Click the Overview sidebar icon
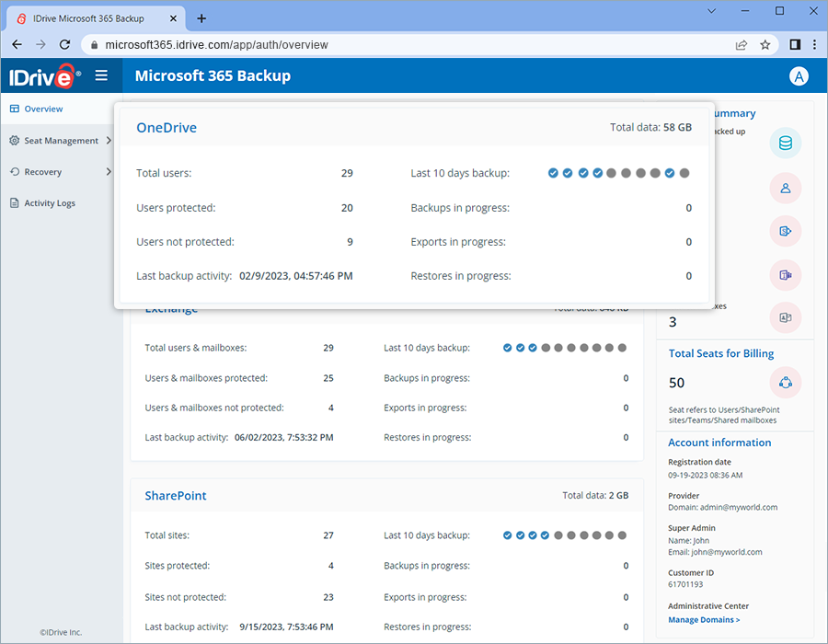828x644 pixels. pyautogui.click(x=14, y=109)
